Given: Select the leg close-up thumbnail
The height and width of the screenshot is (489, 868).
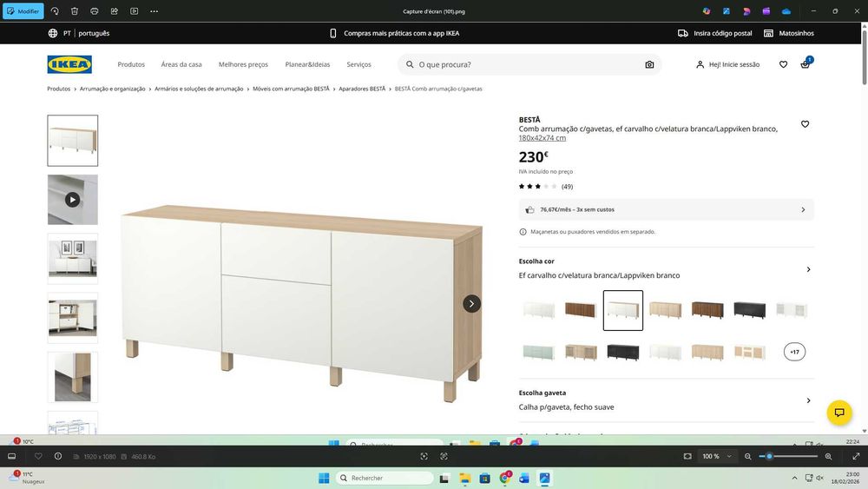Looking at the screenshot, I should click(73, 377).
